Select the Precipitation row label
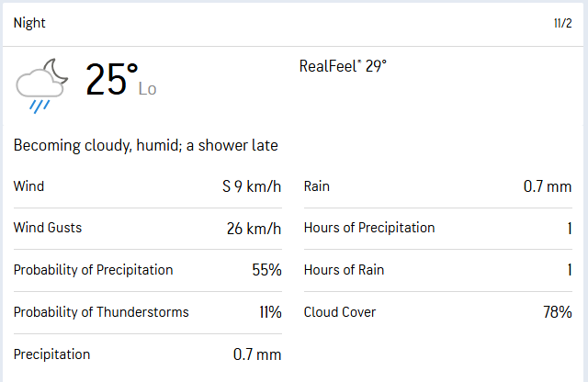 coord(51,354)
